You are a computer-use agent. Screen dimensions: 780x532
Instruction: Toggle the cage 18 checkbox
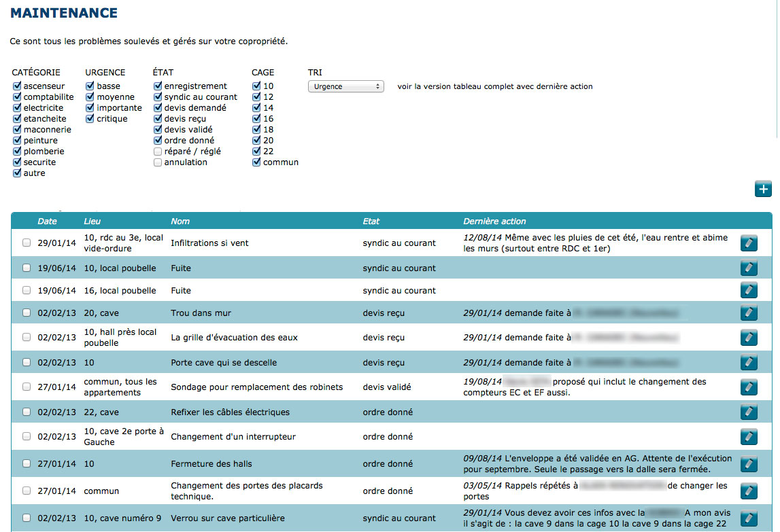pos(256,129)
